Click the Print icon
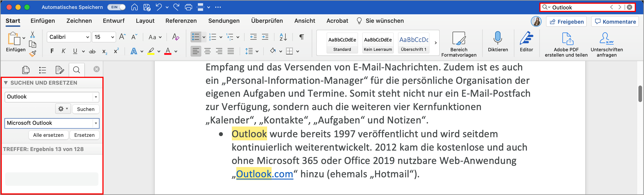 pyautogui.click(x=188, y=7)
